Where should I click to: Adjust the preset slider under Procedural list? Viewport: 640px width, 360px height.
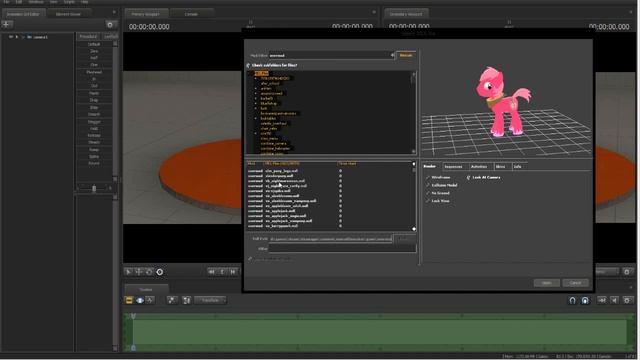pyautogui.click(x=94, y=188)
